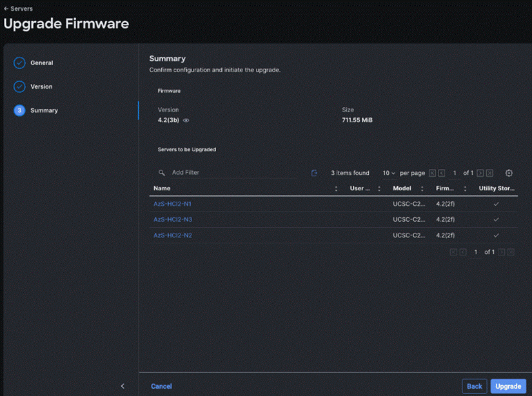
Task: Click the search magnifier in the filter field
Action: pyautogui.click(x=161, y=172)
